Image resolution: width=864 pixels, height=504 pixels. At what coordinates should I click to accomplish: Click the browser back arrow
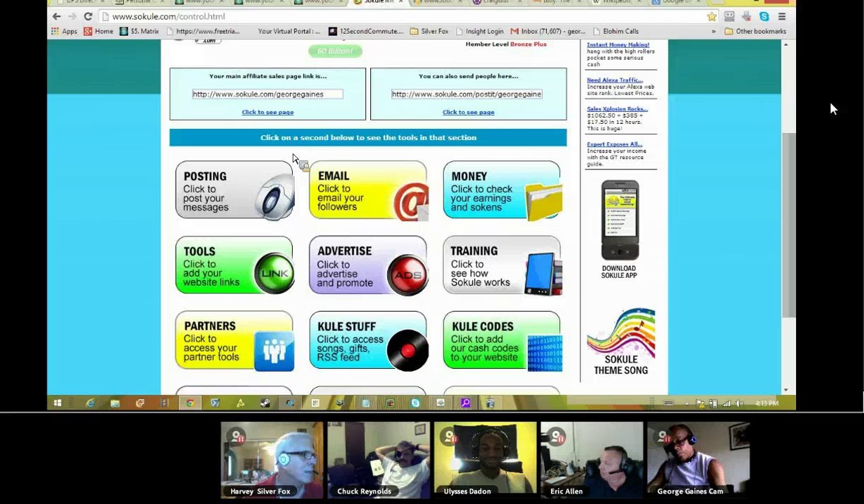point(57,16)
